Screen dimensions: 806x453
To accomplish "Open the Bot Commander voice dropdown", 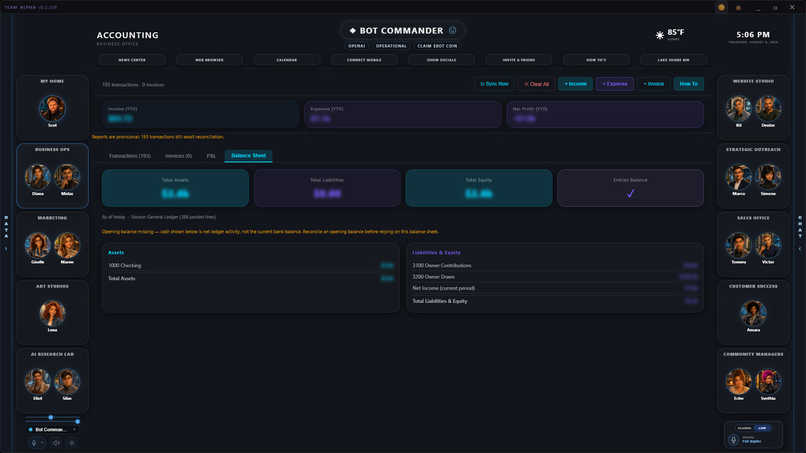I will (52, 429).
